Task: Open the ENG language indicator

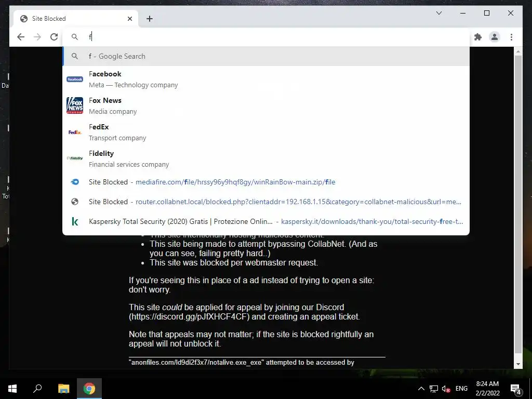Action: [461, 389]
